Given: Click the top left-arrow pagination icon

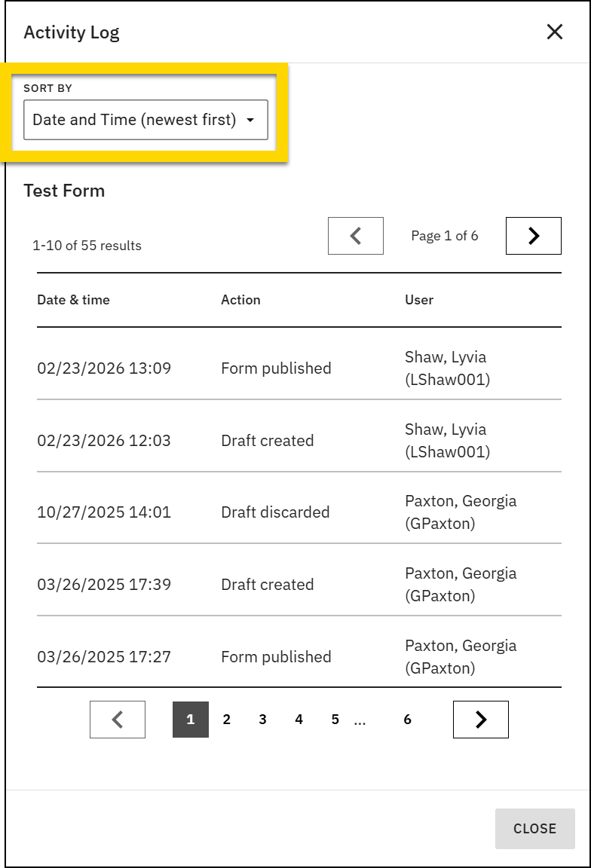Looking at the screenshot, I should click(x=355, y=235).
